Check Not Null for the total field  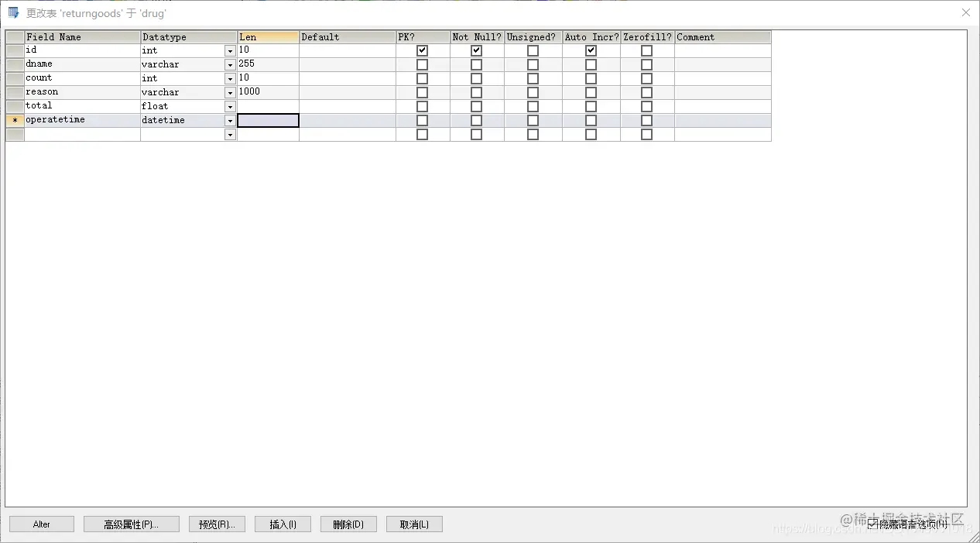(476, 106)
